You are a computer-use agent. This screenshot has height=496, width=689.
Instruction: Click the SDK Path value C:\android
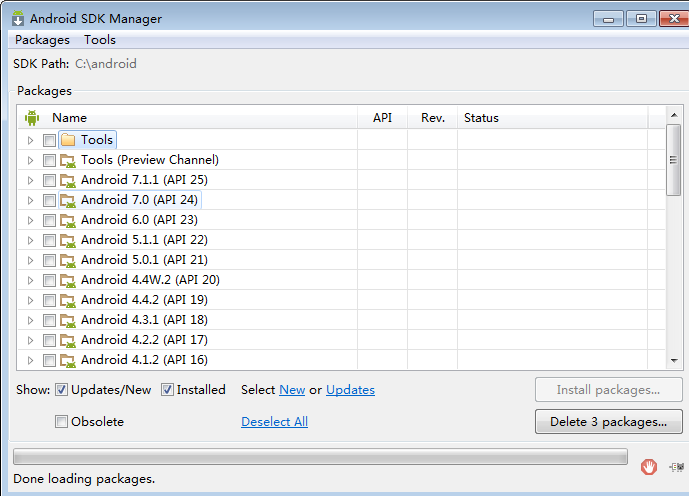[x=105, y=64]
